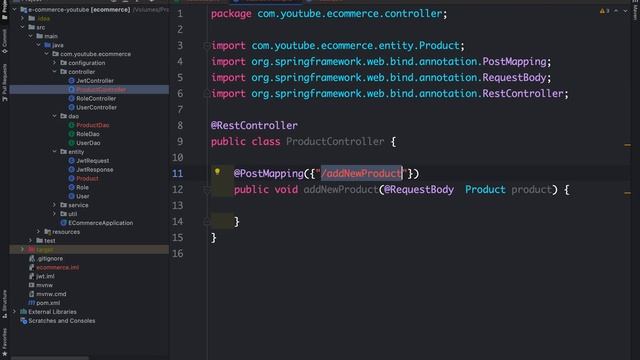The height and width of the screenshot is (360, 640).
Task: Click the file icon beside mvnw.cmd
Action: tap(31, 294)
